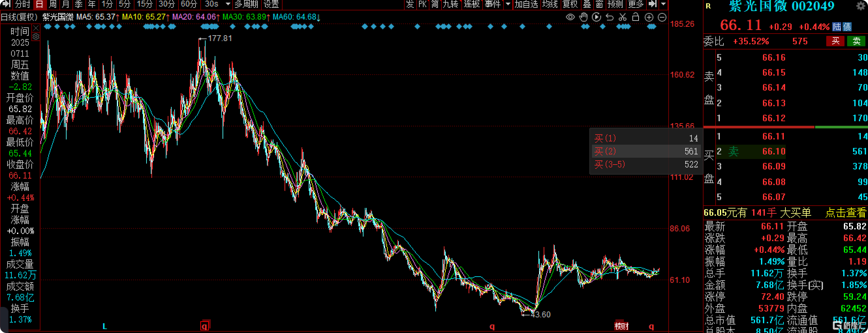This screenshot has height=333, width=868.
Task: Click the red 买 buy button
Action: [835, 41]
